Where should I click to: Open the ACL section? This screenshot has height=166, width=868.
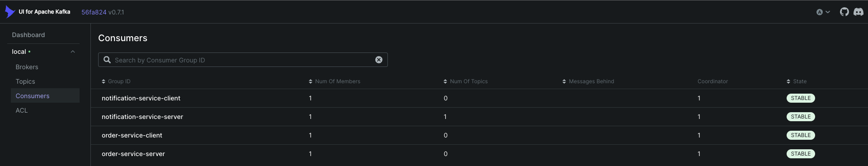pyautogui.click(x=22, y=110)
